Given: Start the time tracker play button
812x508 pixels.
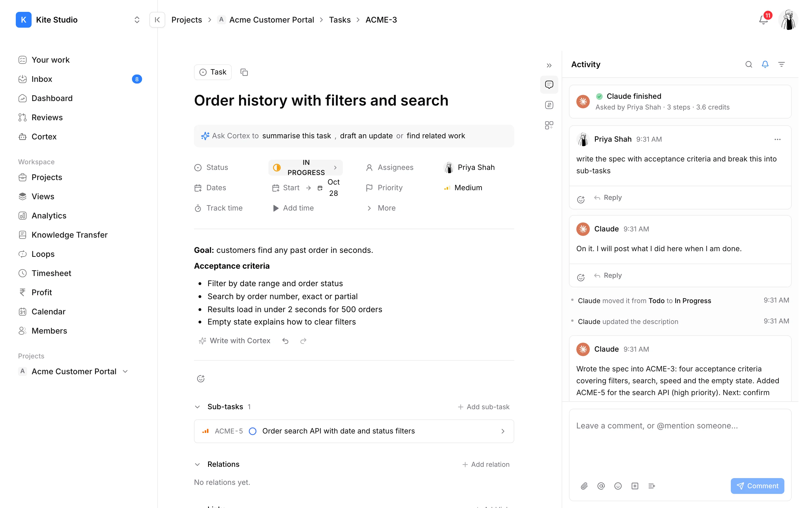Looking at the screenshot, I should point(275,208).
